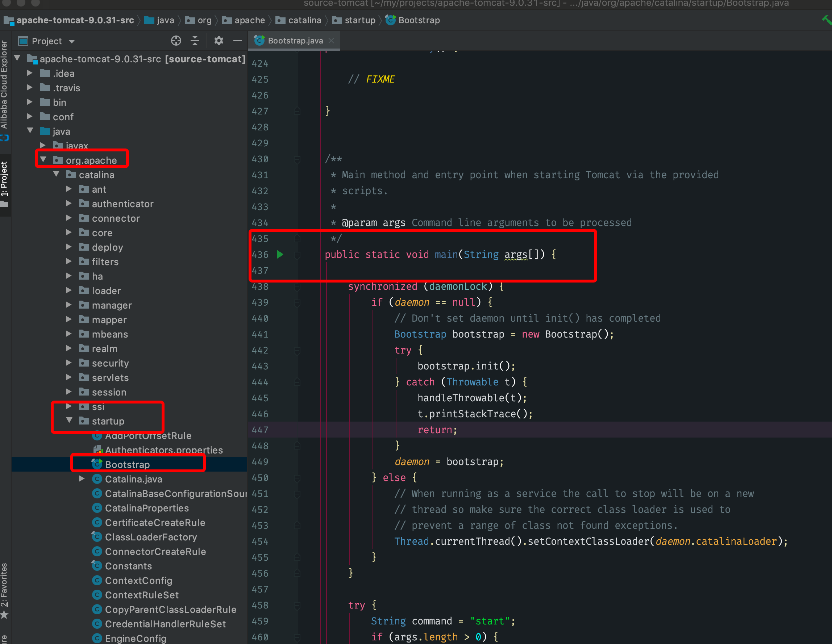Open Project panel settings gear
The width and height of the screenshot is (832, 644).
click(218, 40)
